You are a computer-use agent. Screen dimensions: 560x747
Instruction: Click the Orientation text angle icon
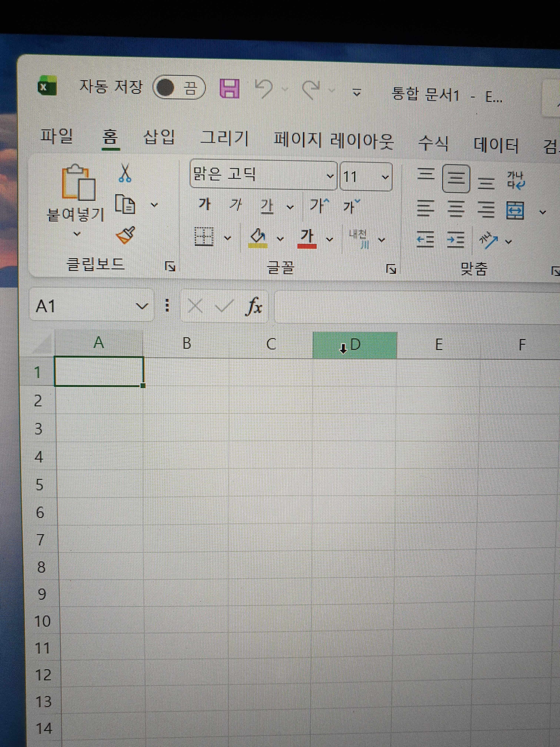489,240
